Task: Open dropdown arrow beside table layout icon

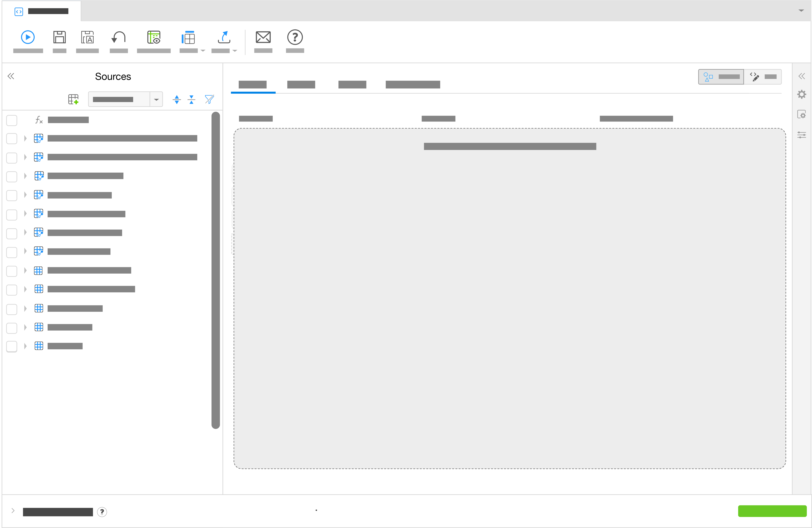Action: coord(203,51)
